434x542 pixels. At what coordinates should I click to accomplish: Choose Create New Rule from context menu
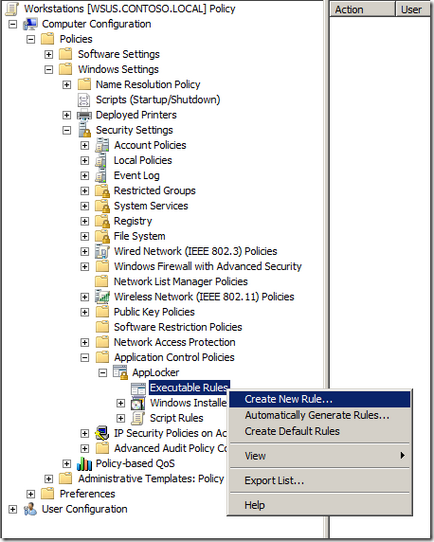[320, 399]
